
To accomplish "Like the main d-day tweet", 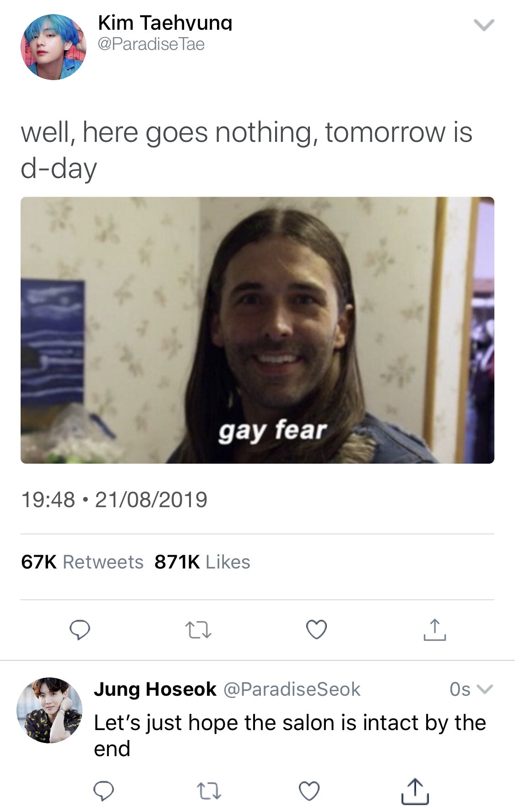I will click(x=316, y=629).
